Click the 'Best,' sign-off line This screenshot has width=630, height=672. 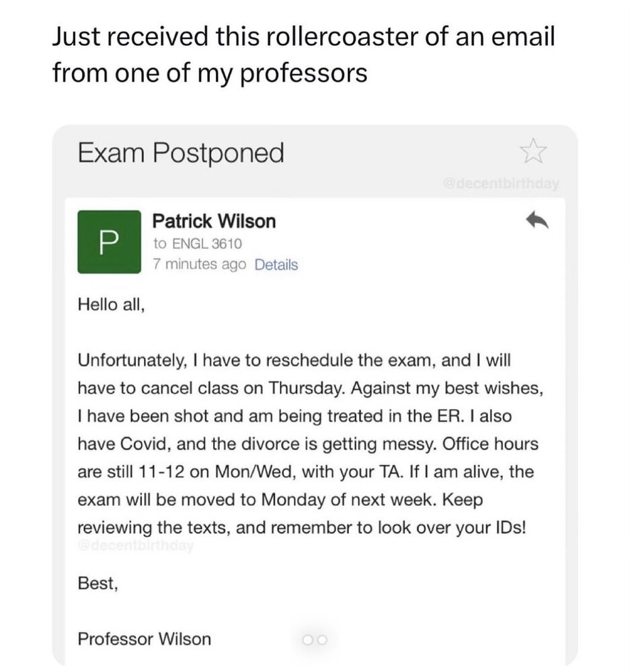98,583
